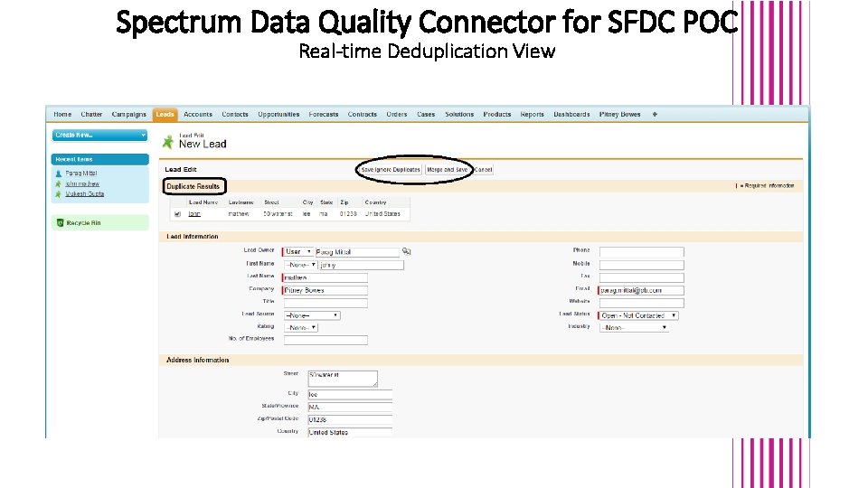Click the Phone field

pyautogui.click(x=642, y=252)
